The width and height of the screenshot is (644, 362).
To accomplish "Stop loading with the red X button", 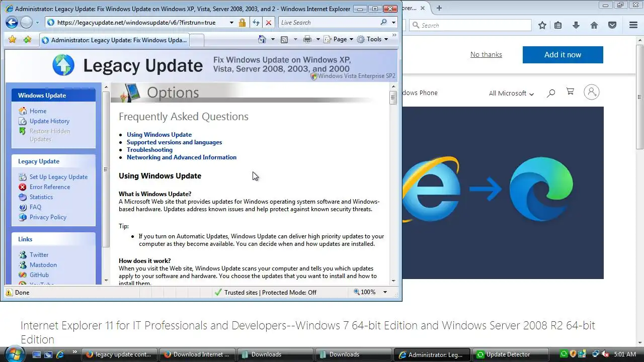I will coord(269,23).
